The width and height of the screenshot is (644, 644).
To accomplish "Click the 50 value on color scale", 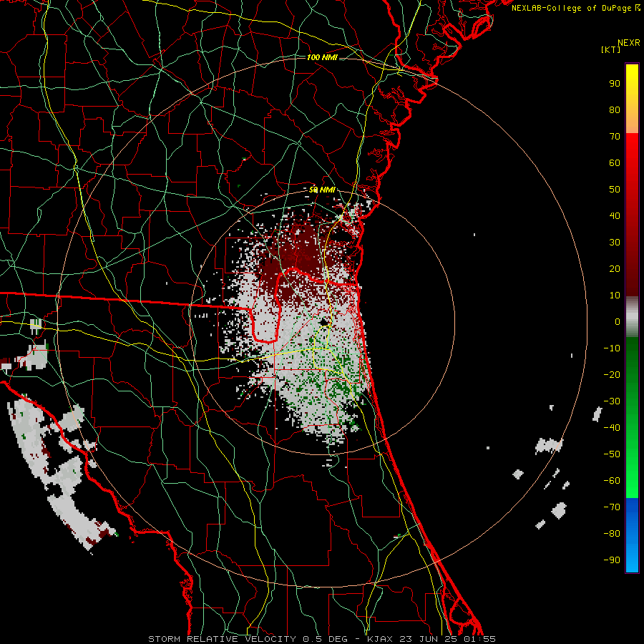I will (x=615, y=190).
